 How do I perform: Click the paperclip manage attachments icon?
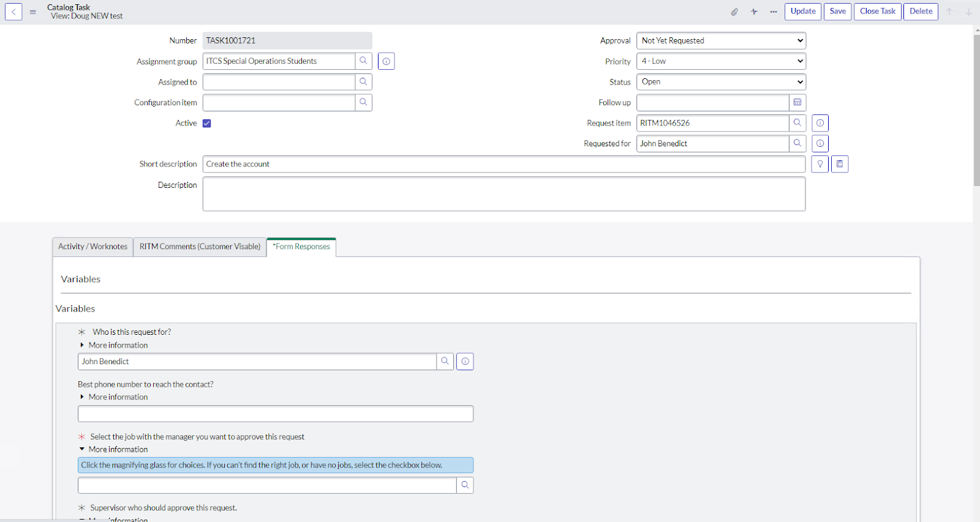click(x=734, y=12)
